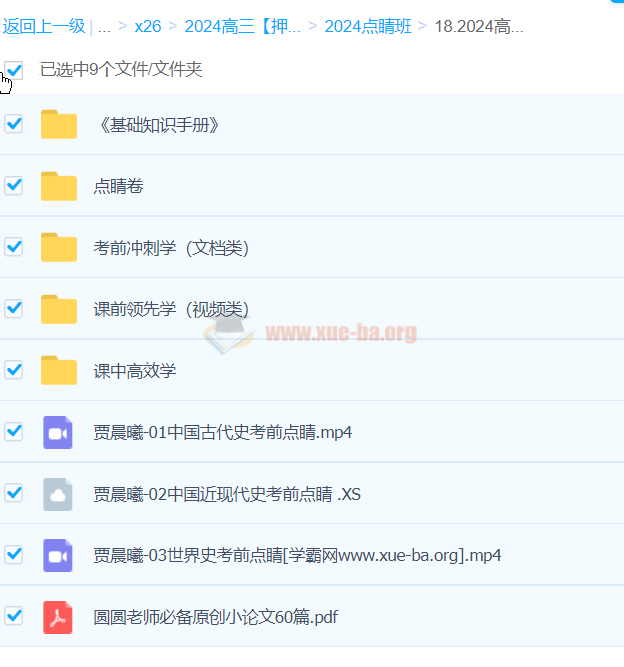Navigate to x26 in breadcrumb

coord(147,27)
